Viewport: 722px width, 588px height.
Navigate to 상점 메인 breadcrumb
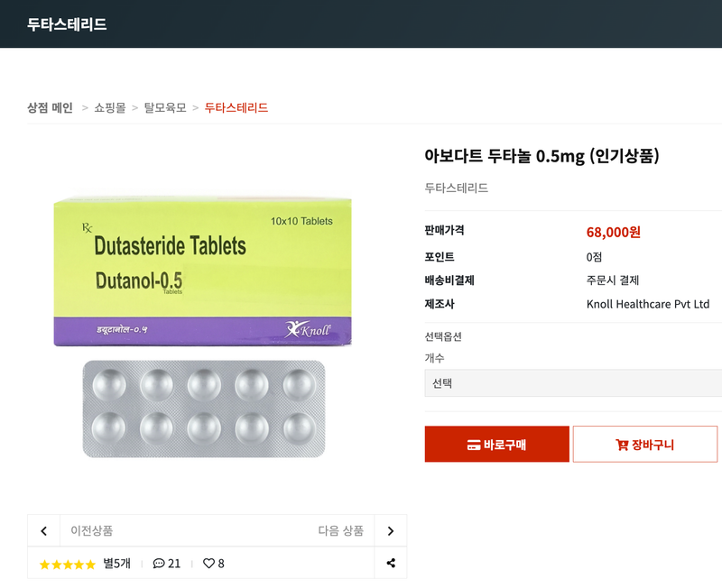50,107
